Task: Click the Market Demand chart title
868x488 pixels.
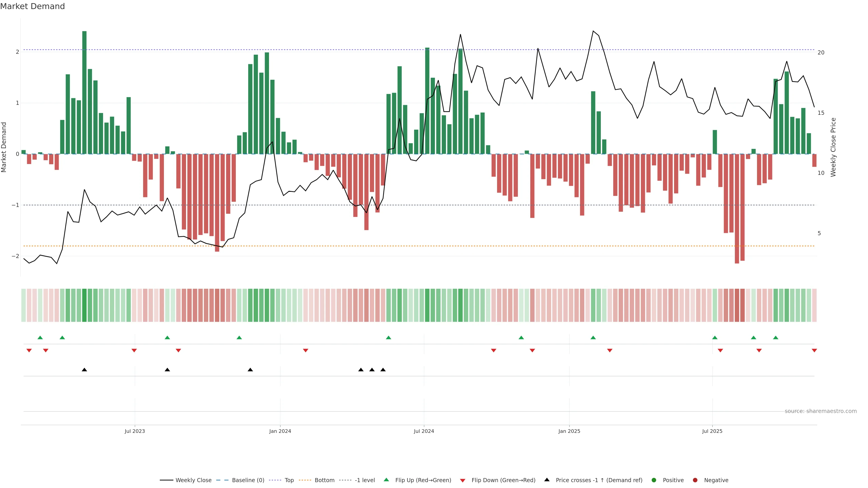Action: [32, 6]
